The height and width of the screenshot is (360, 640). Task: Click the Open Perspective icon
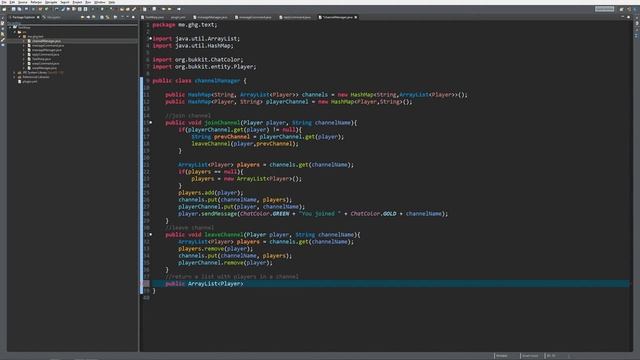point(621,9)
